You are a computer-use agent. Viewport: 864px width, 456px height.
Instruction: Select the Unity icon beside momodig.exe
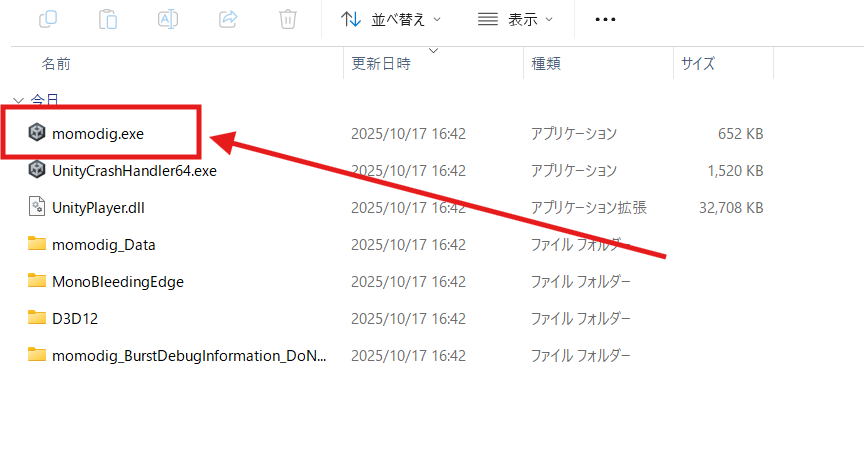[x=37, y=133]
